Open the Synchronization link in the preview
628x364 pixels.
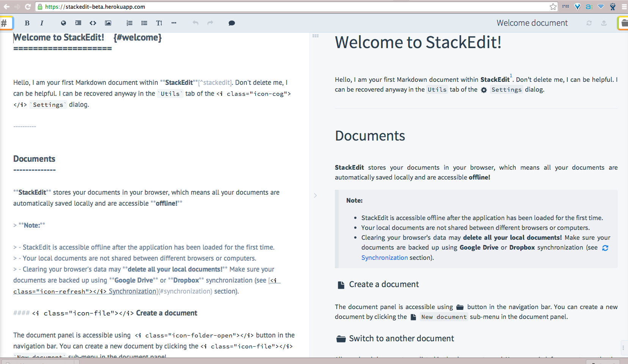click(385, 258)
